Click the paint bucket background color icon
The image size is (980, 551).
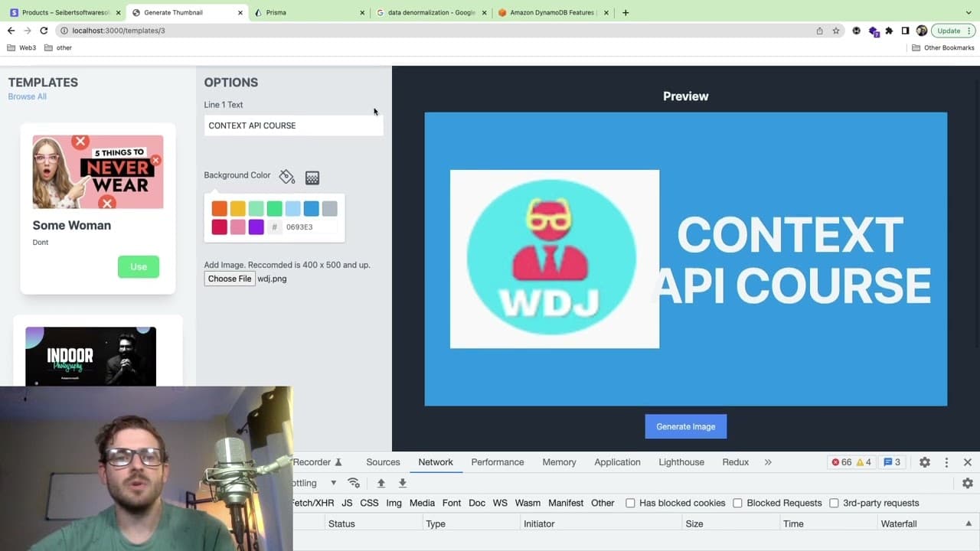coord(286,177)
